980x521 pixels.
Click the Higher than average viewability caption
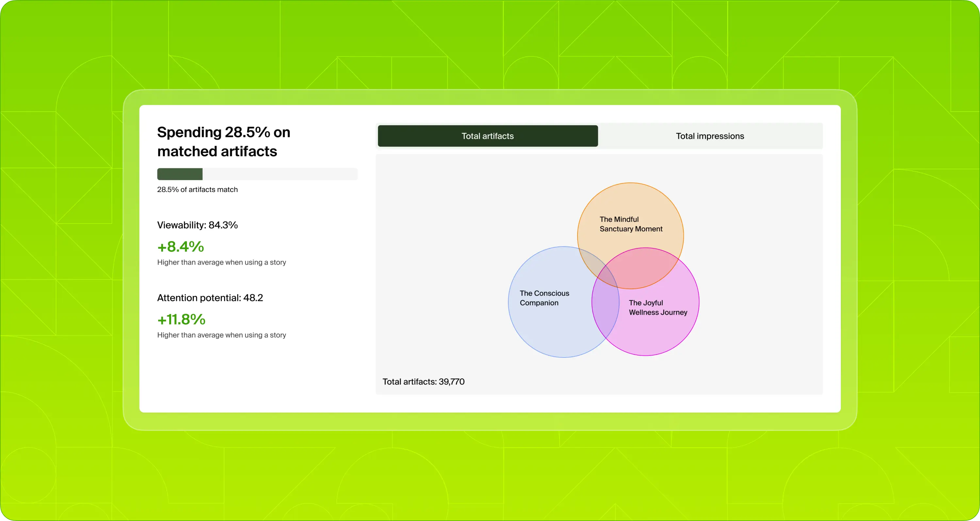pos(221,262)
